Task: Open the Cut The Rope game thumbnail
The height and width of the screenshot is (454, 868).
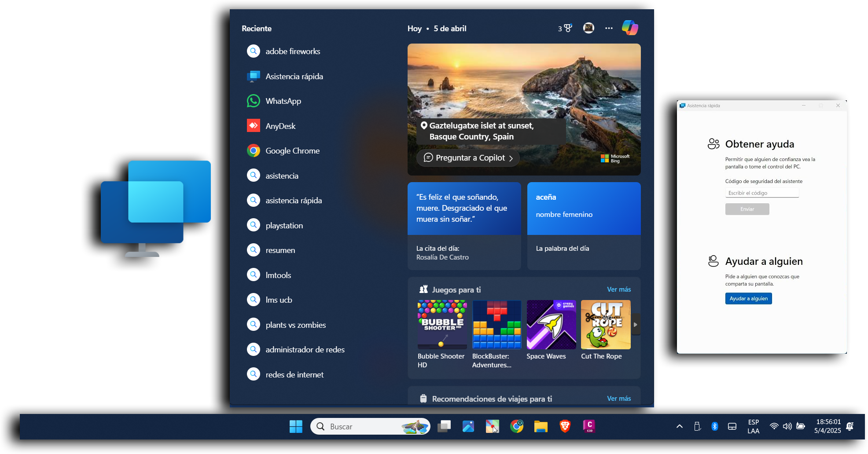Action: point(605,325)
